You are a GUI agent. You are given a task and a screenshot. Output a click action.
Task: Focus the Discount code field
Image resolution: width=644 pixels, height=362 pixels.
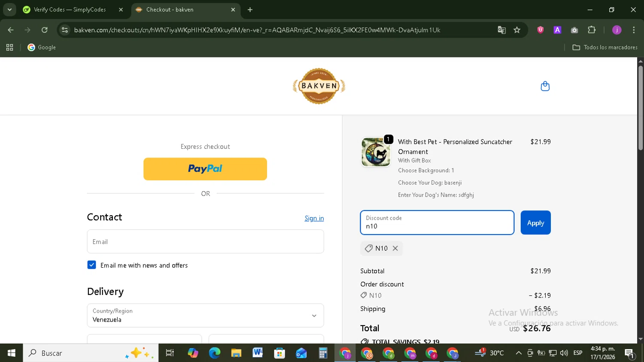coord(437,222)
